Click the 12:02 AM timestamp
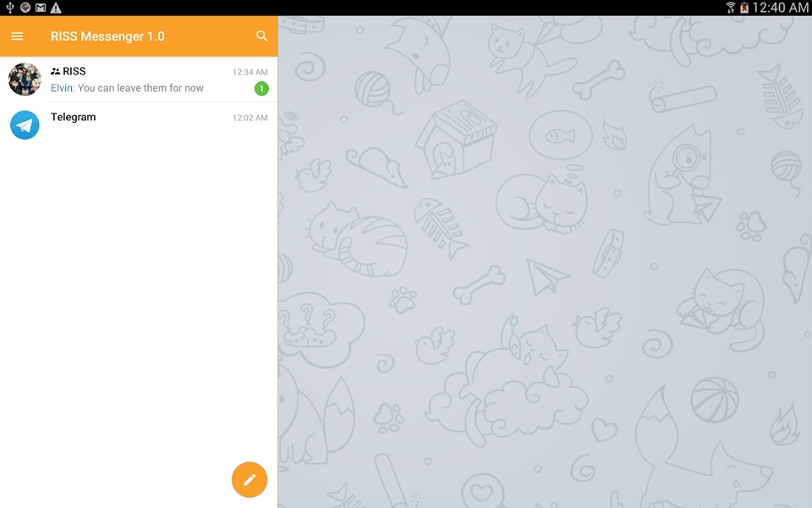Image resolution: width=812 pixels, height=508 pixels. tap(250, 118)
